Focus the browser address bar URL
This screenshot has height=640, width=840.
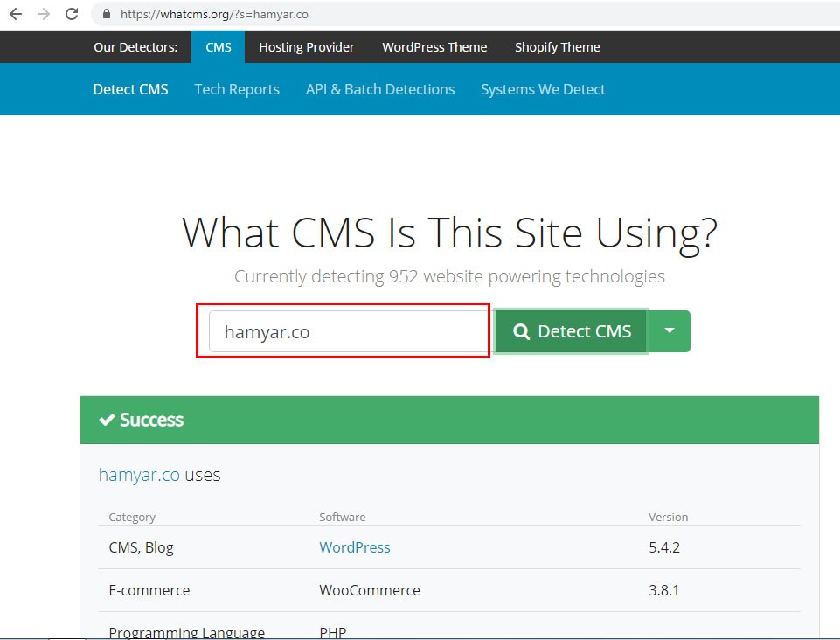click(x=214, y=15)
